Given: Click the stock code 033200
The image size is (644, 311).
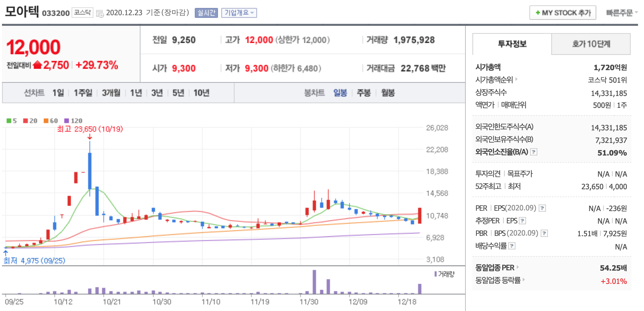Looking at the screenshot, I should point(56,13).
